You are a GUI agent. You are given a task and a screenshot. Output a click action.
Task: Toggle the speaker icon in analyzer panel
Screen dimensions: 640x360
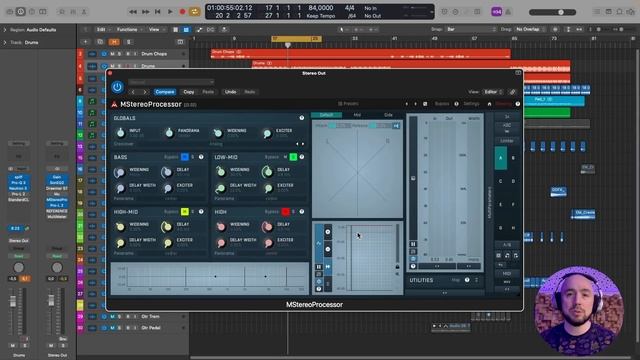[396, 126]
